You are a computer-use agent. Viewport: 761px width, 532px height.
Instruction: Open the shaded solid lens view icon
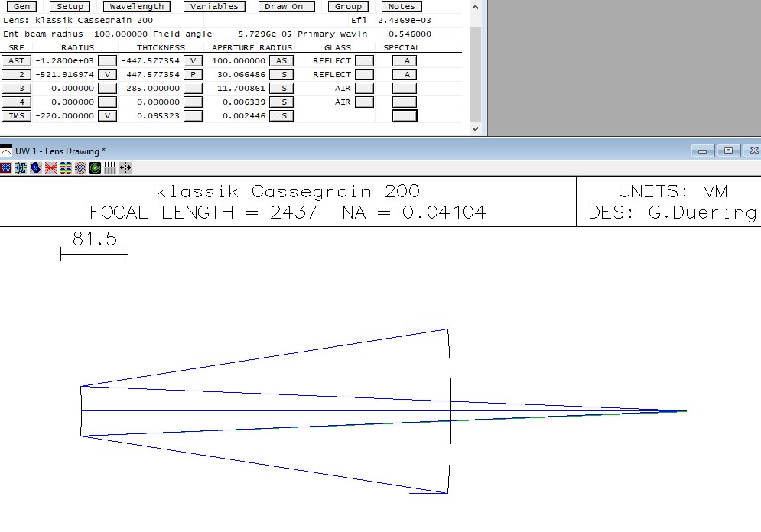36,168
